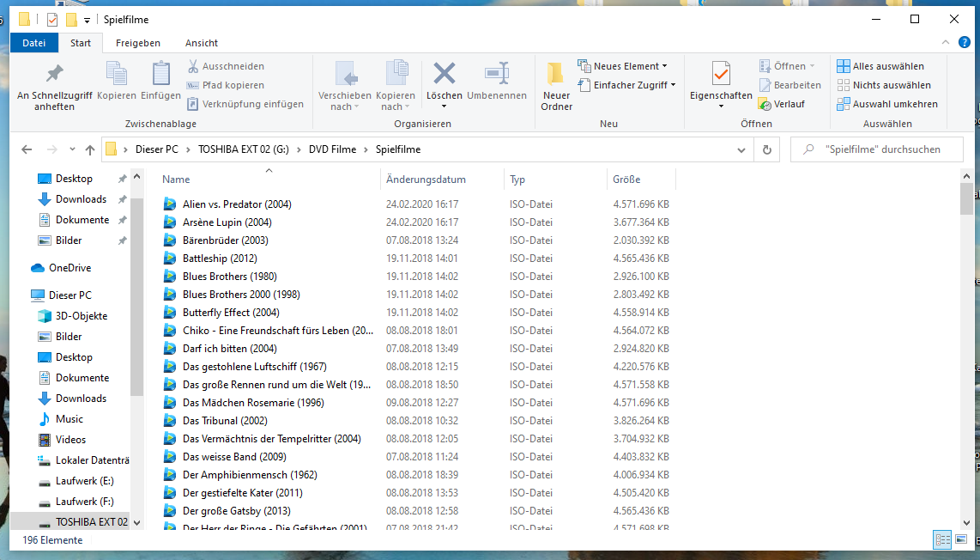Click the title bar properties checkmark icon

(52, 20)
